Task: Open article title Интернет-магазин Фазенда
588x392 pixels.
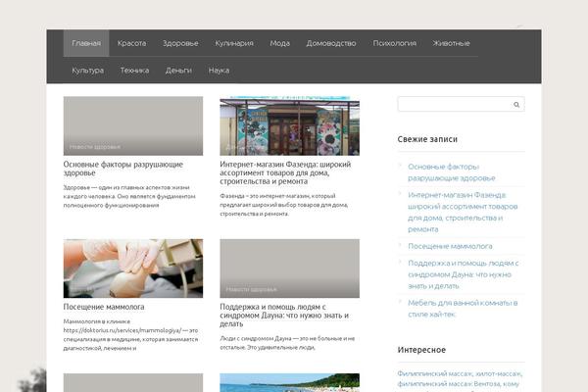Action: (285, 172)
